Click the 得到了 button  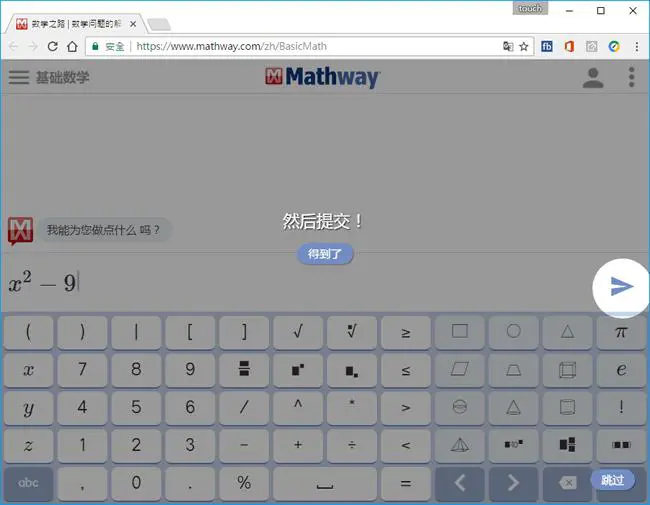pos(325,254)
